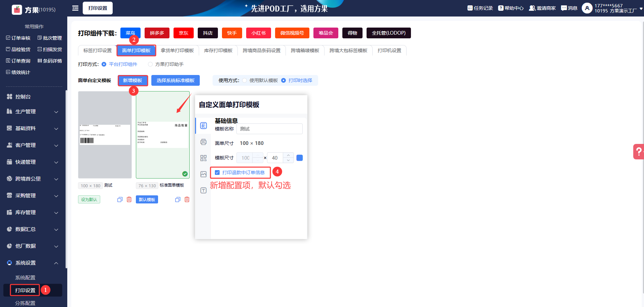
Task: Delete the 测试 template via trash icon
Action: pyautogui.click(x=129, y=200)
